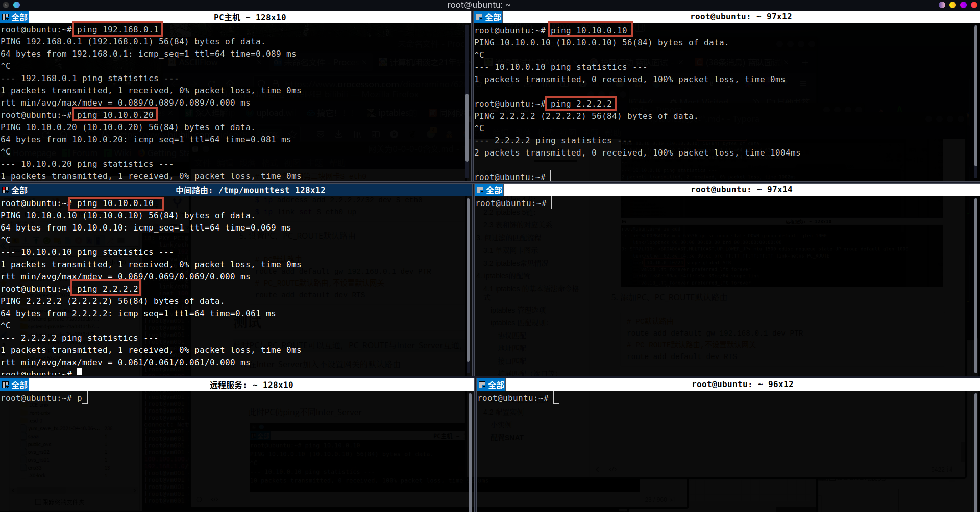Click the group icon in the 中间路由 pane
The width and height of the screenshot is (980, 512).
tap(5, 190)
